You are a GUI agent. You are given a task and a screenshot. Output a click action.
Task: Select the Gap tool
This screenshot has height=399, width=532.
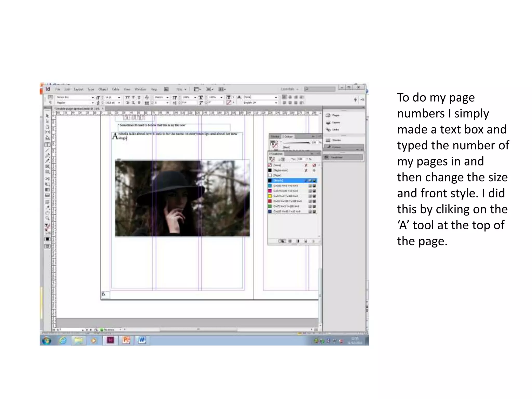point(47,132)
